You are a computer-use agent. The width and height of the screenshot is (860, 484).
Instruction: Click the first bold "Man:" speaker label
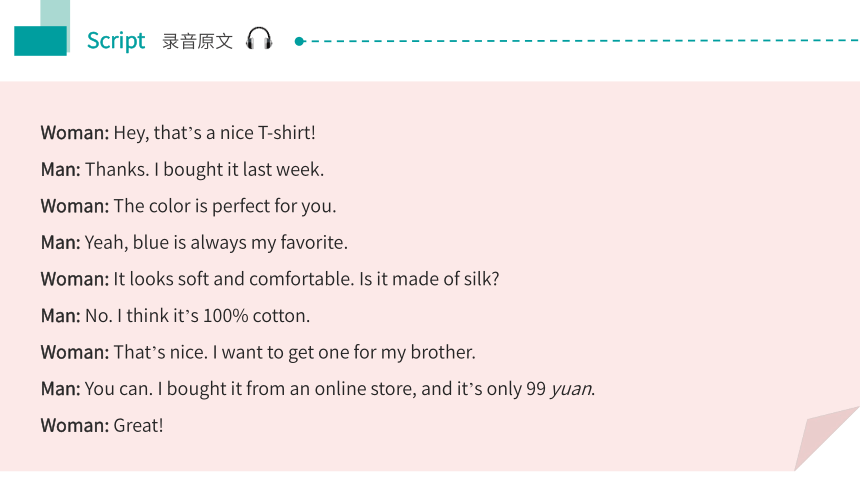click(60, 170)
